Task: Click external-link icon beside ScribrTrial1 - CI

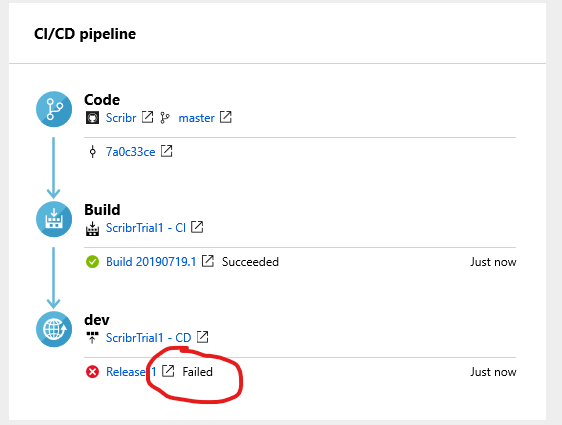Action: (x=197, y=227)
